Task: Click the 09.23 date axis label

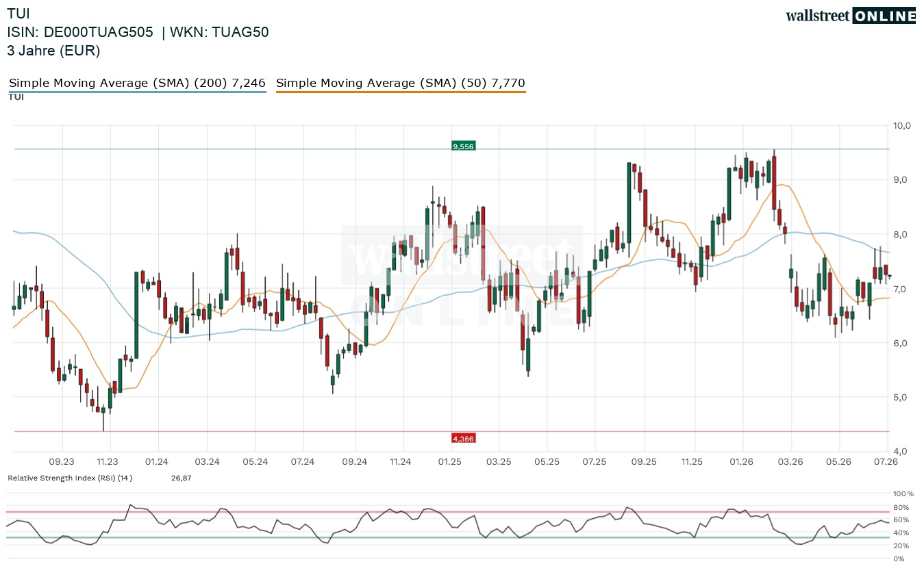Action: pyautogui.click(x=61, y=462)
